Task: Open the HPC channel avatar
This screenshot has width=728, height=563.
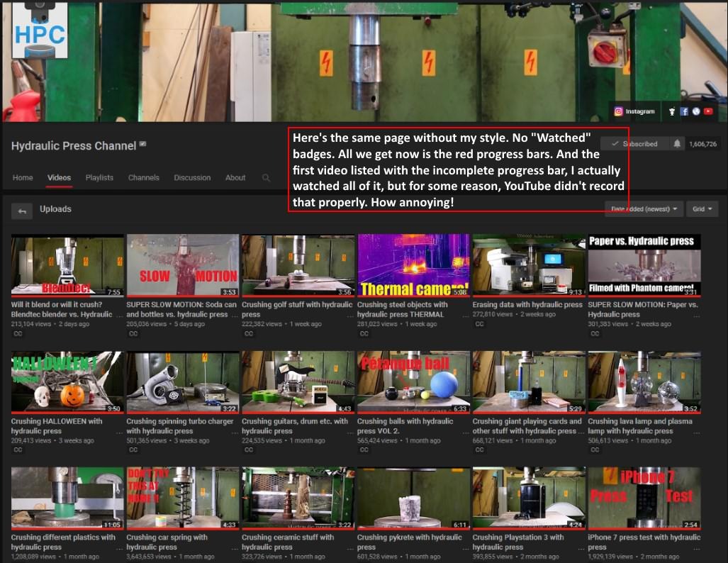Action: [x=40, y=30]
